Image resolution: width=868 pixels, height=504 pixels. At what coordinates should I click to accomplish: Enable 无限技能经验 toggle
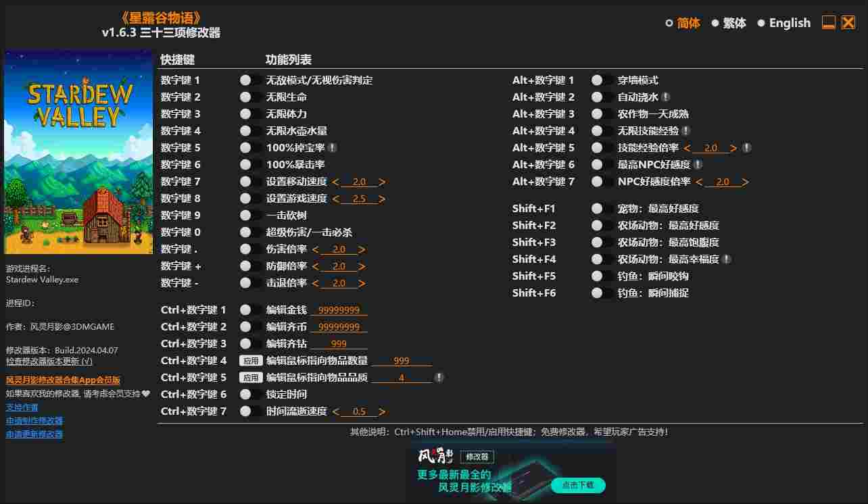pyautogui.click(x=602, y=130)
